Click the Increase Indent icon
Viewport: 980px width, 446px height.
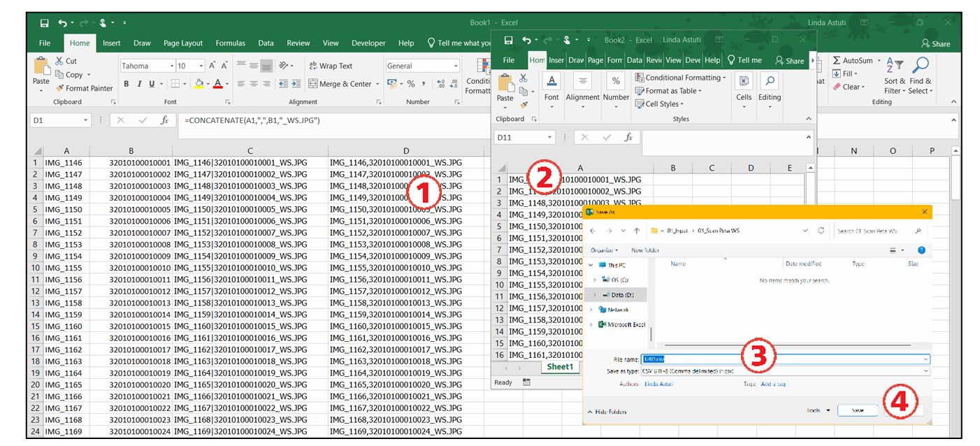click(x=297, y=84)
